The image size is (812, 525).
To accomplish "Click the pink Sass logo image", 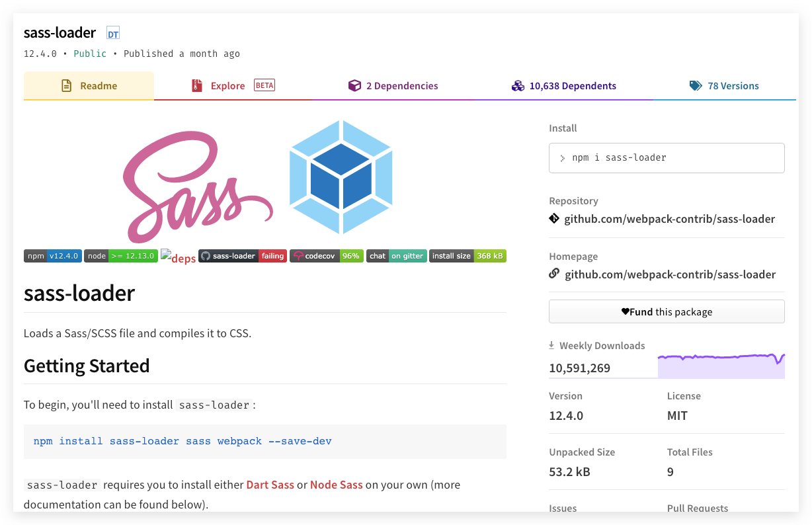I will 198,186.
